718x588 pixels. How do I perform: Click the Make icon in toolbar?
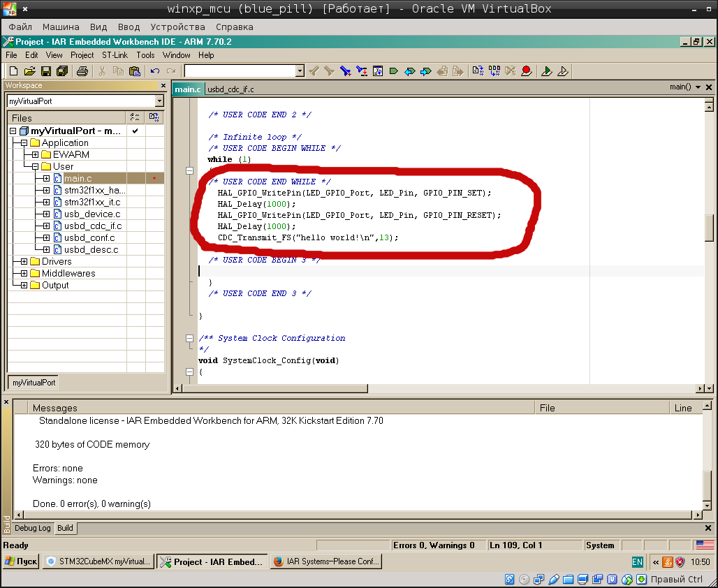(494, 71)
